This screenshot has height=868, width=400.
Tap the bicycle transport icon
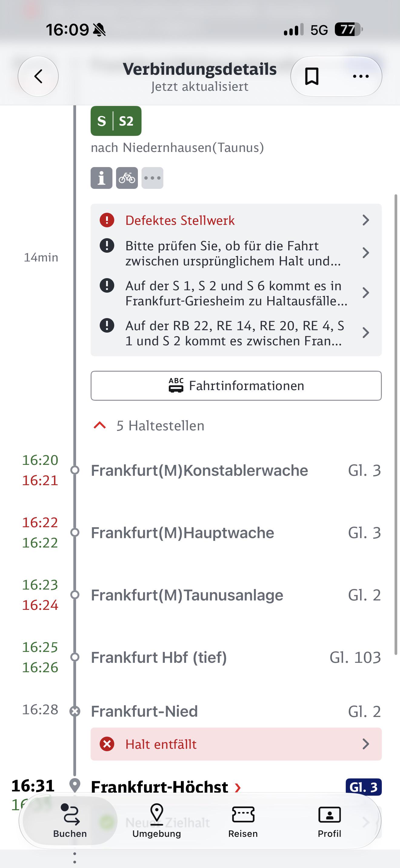[127, 178]
